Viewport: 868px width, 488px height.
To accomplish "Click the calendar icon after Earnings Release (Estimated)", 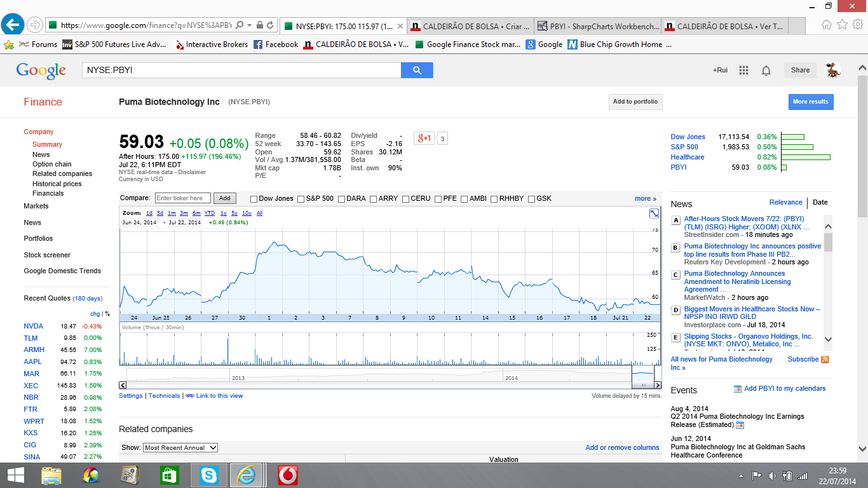I will (740, 425).
